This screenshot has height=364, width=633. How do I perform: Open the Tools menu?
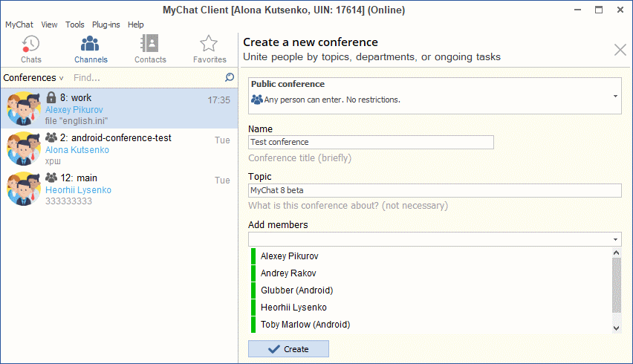(75, 25)
